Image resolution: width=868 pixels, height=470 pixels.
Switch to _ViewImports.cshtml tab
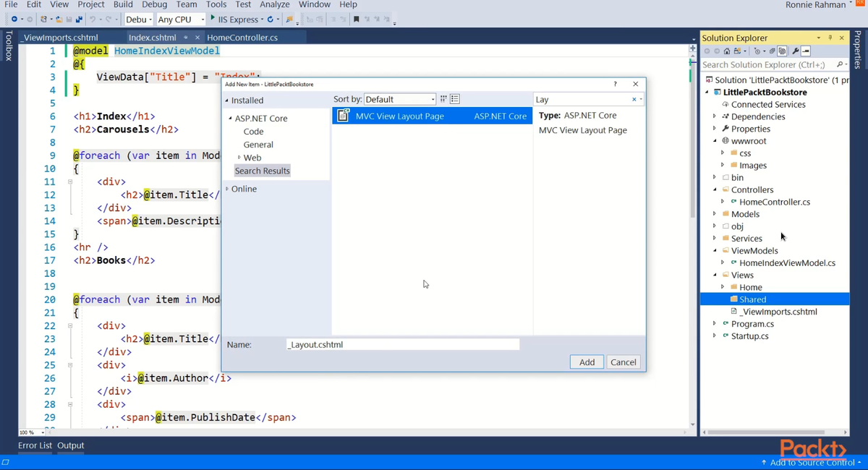coord(60,38)
